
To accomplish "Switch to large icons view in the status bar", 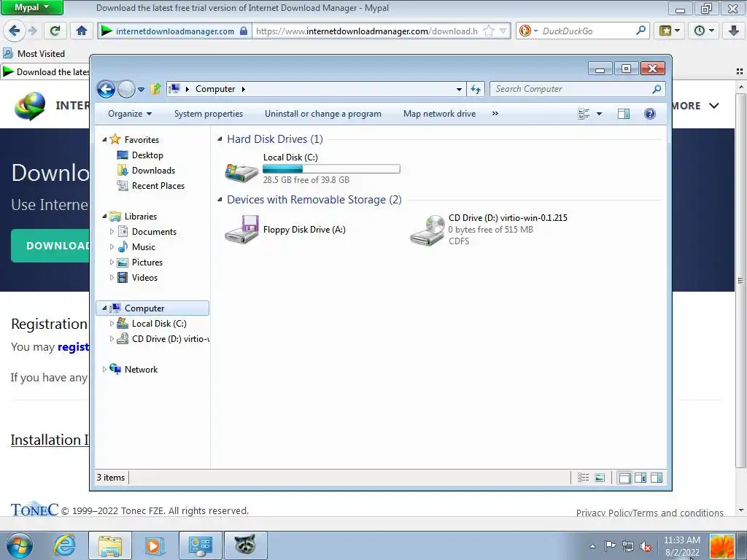I will [600, 478].
